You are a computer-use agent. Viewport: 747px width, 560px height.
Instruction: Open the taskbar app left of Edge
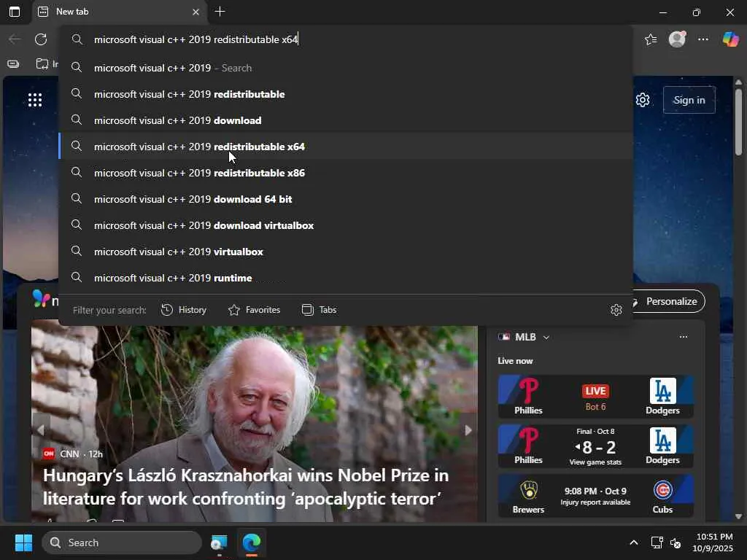(219, 542)
